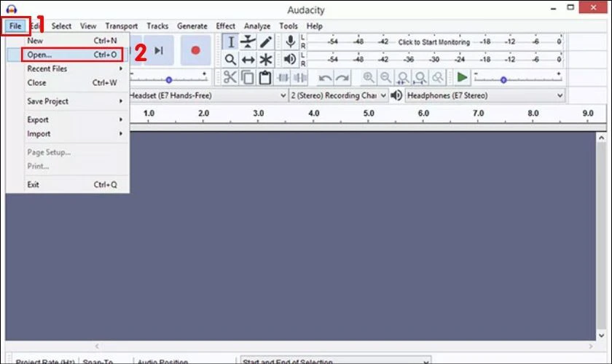Viewport: 612px width, 364px height.
Task: Expand the Save Project submenu
Action: [74, 101]
